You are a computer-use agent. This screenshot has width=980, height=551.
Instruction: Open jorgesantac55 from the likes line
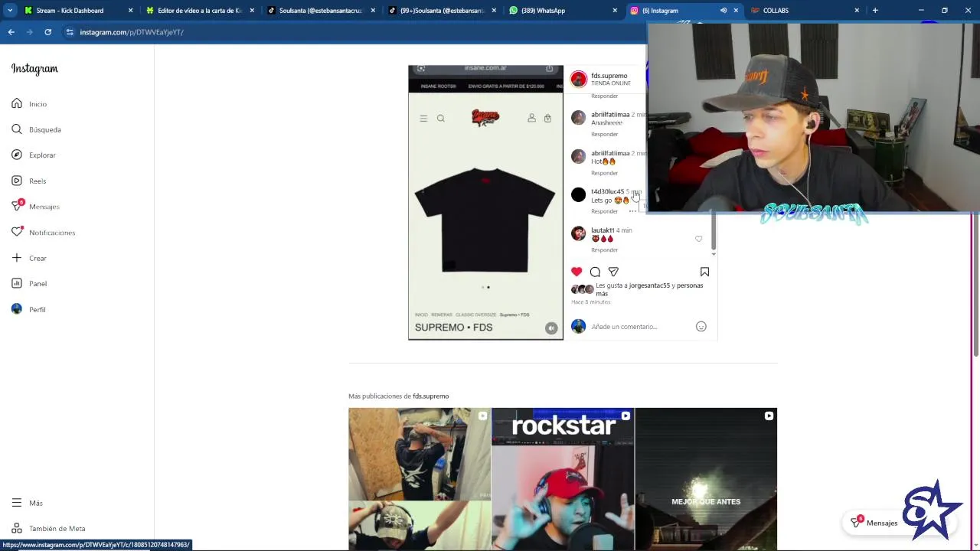tap(649, 285)
